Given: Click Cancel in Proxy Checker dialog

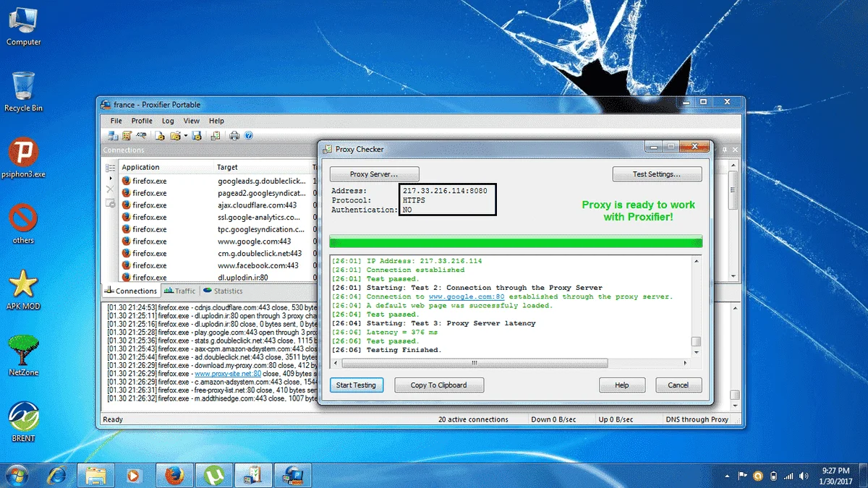Looking at the screenshot, I should click(678, 385).
